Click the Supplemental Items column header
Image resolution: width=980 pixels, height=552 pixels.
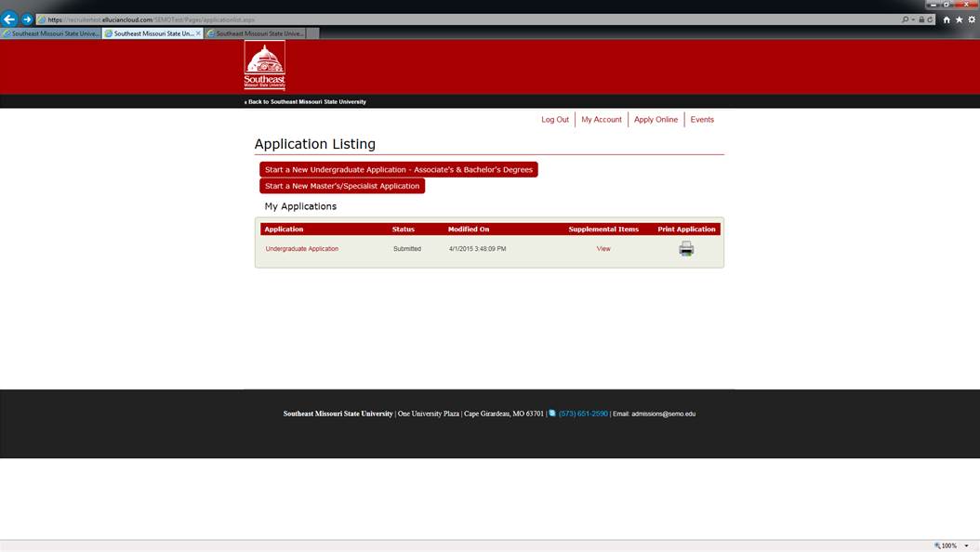[603, 230]
